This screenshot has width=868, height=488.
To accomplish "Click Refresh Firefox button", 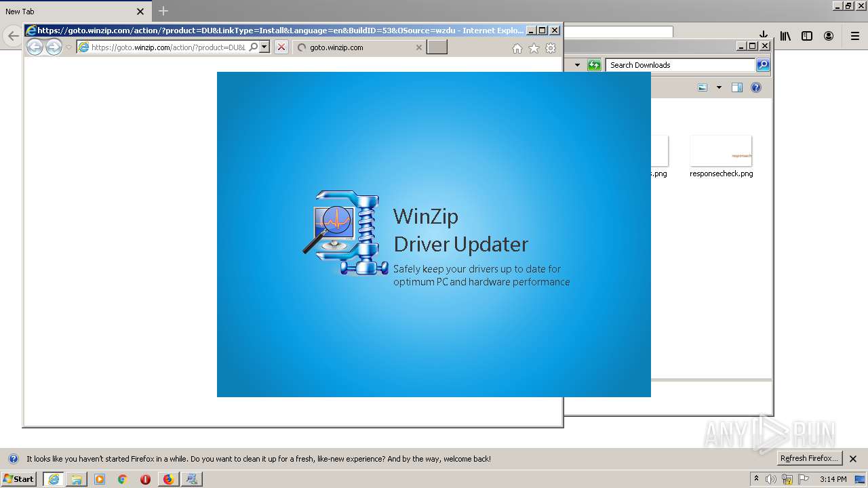I will click(810, 458).
